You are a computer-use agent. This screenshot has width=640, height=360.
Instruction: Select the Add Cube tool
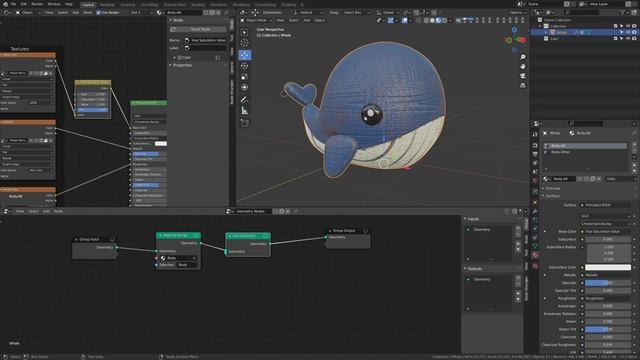pos(244,122)
